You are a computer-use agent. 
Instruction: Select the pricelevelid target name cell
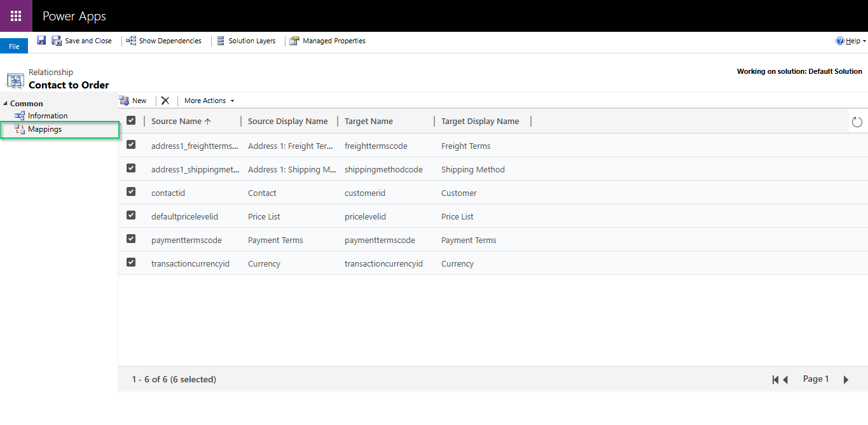click(x=365, y=216)
